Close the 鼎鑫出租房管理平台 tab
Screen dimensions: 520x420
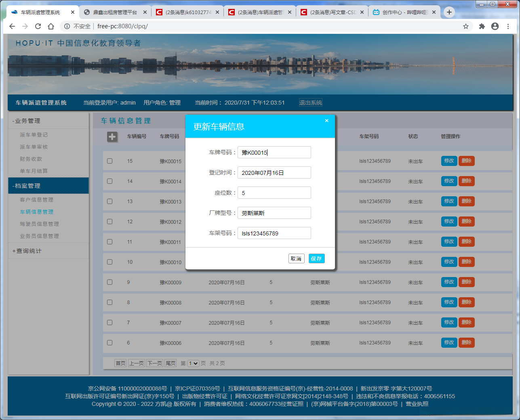(x=145, y=12)
